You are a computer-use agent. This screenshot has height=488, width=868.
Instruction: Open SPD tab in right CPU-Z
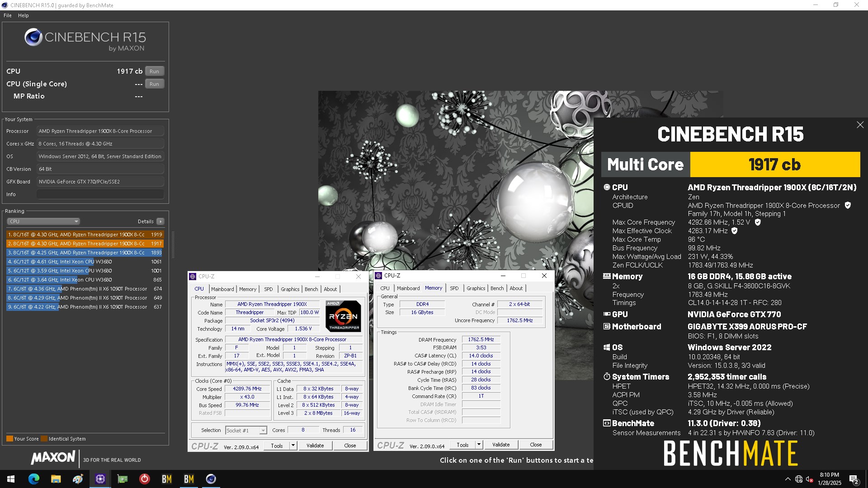point(454,288)
